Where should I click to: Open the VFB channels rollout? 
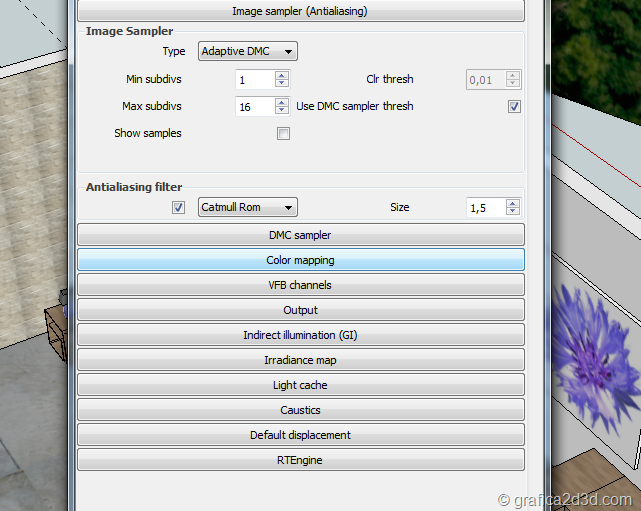coord(300,285)
